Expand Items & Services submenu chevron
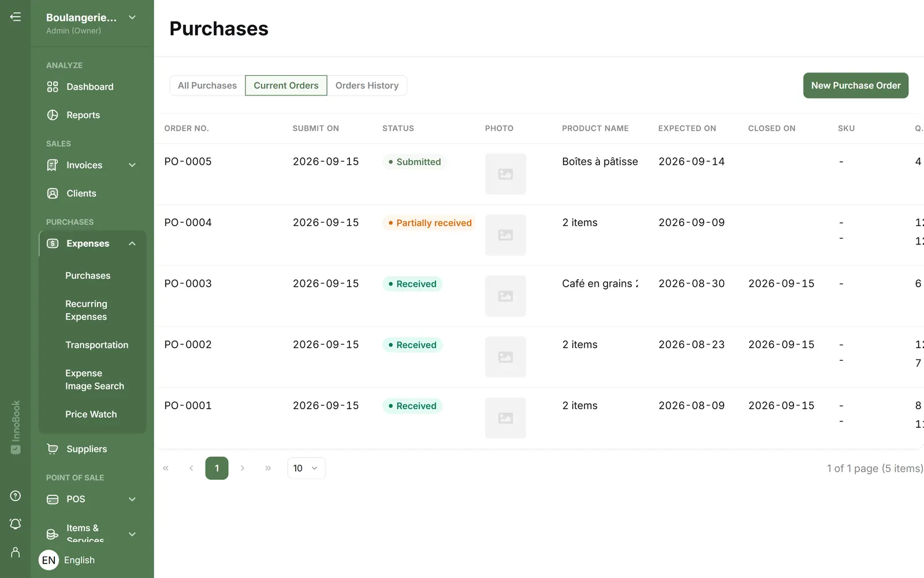Image resolution: width=924 pixels, height=578 pixels. [132, 534]
